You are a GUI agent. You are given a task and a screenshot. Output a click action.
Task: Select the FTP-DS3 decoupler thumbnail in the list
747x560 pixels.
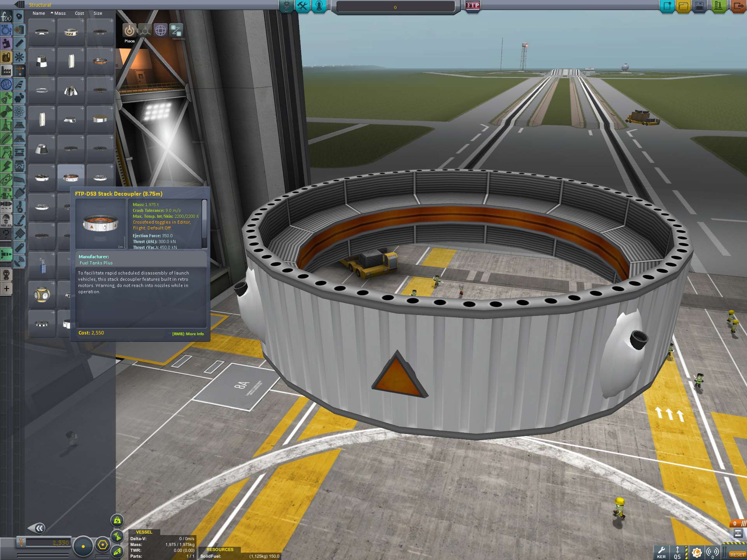pos(71,178)
